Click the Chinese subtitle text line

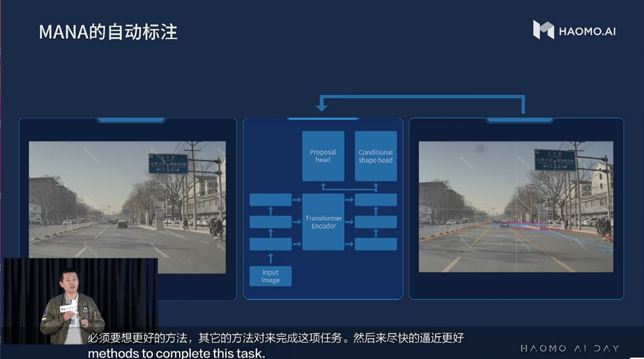[x=275, y=338]
